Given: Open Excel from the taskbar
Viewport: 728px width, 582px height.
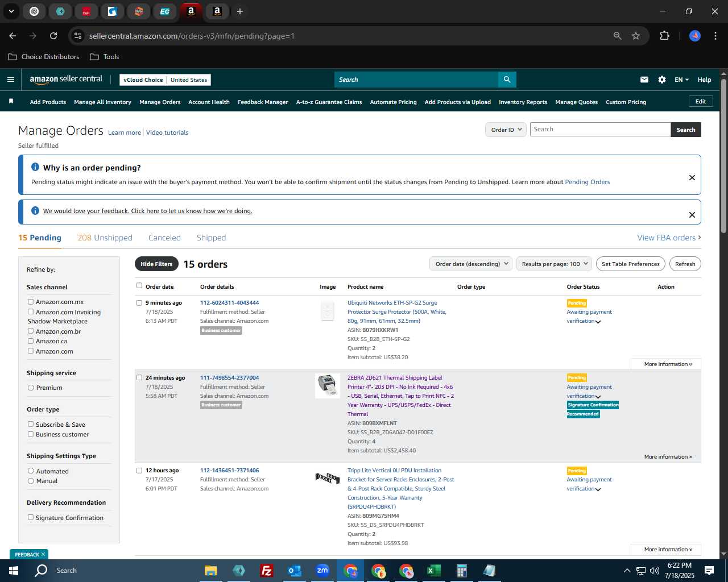Looking at the screenshot, I should point(433,571).
